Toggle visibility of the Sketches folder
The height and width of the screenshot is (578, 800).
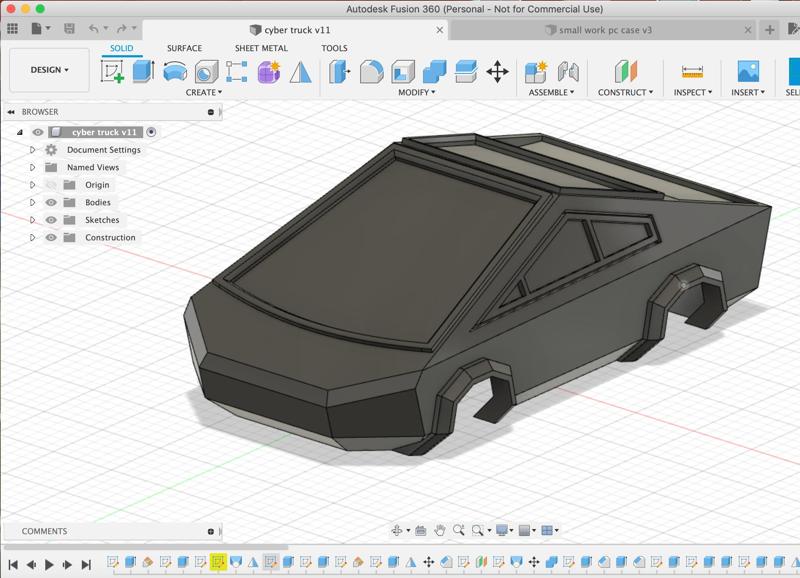(51, 220)
